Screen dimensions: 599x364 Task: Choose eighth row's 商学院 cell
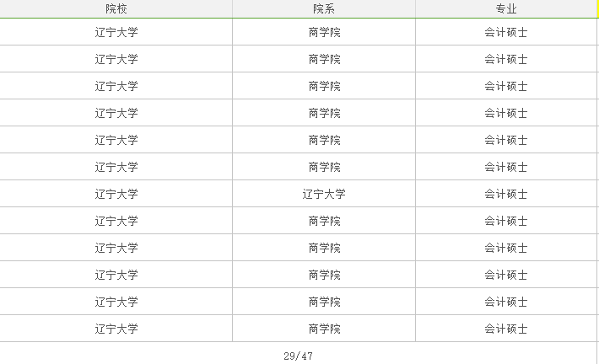coord(324,221)
